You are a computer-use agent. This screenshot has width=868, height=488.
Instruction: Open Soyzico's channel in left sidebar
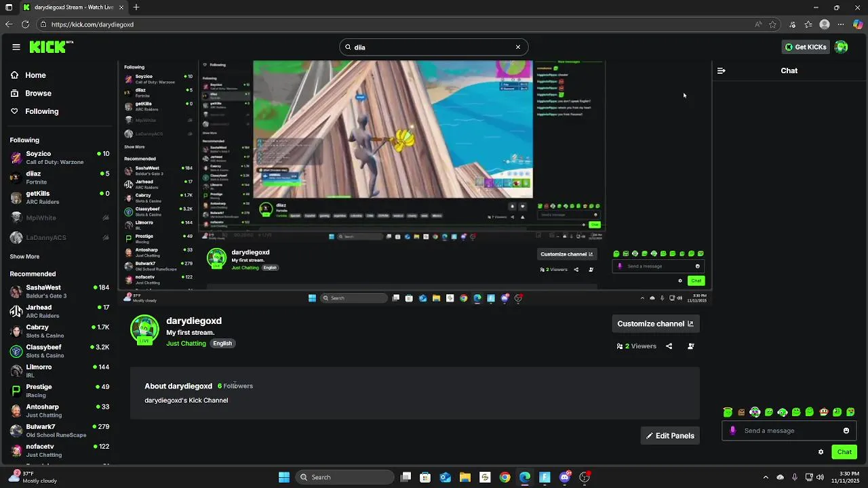point(60,158)
